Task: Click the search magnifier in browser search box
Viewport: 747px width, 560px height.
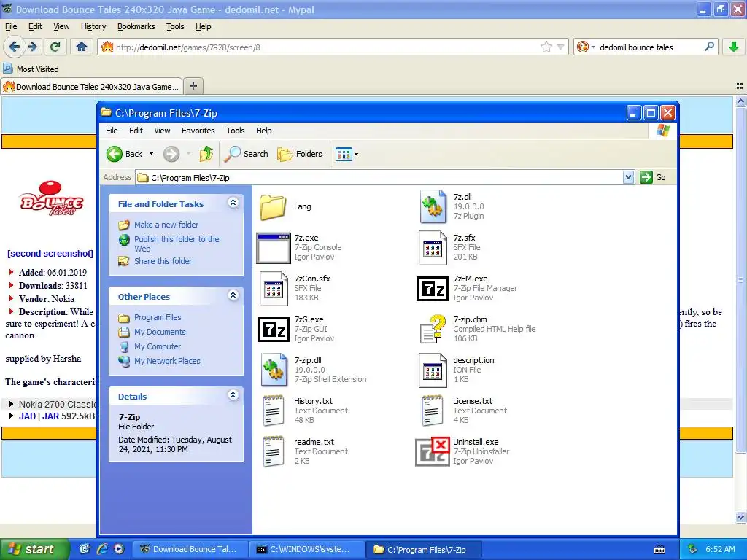Action: click(709, 47)
